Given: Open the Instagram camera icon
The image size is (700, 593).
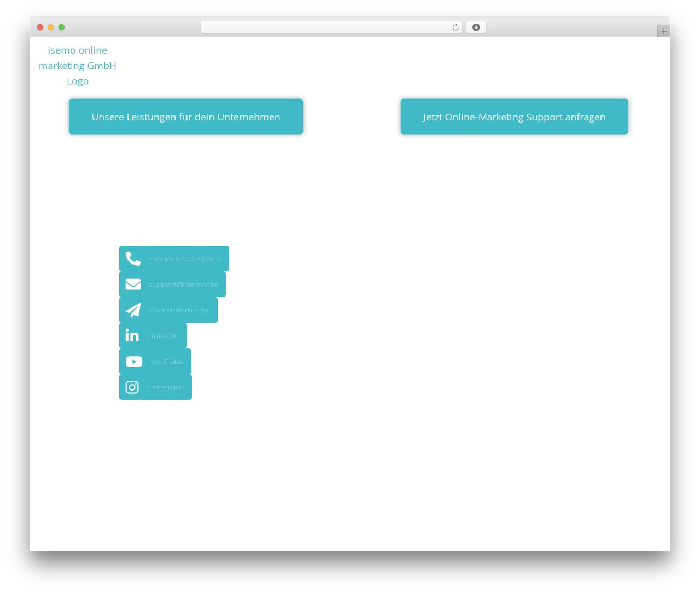Looking at the screenshot, I should [x=132, y=387].
